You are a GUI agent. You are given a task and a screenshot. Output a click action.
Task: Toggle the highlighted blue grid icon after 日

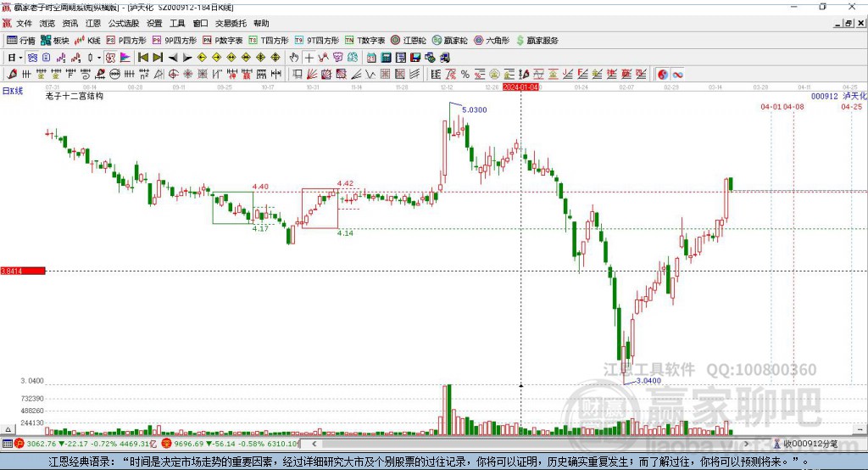(33, 58)
